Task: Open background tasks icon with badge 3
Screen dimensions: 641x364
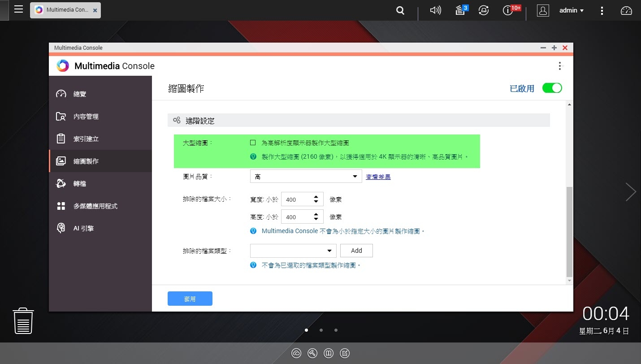Action: pyautogui.click(x=461, y=10)
